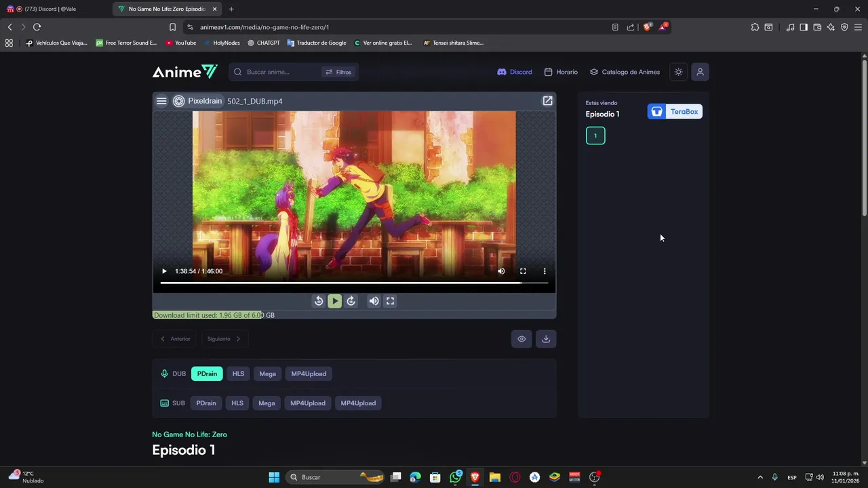Select first SUB MP4Upload server
This screenshot has height=488, width=868.
tap(308, 403)
